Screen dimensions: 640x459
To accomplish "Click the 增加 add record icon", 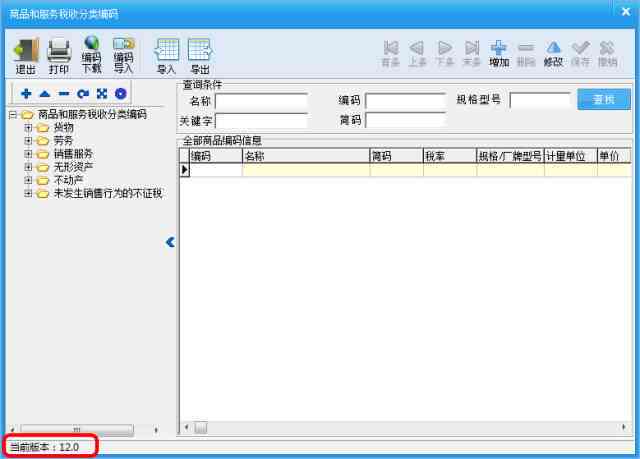I will coord(499,53).
